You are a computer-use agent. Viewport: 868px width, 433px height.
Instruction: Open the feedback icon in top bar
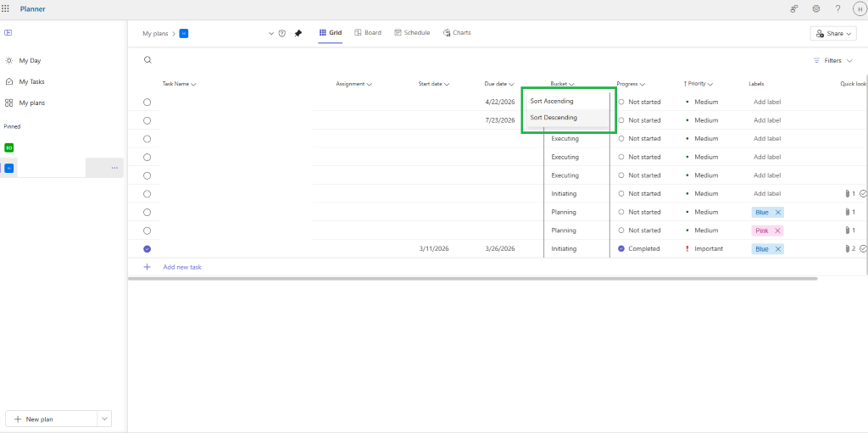point(794,8)
